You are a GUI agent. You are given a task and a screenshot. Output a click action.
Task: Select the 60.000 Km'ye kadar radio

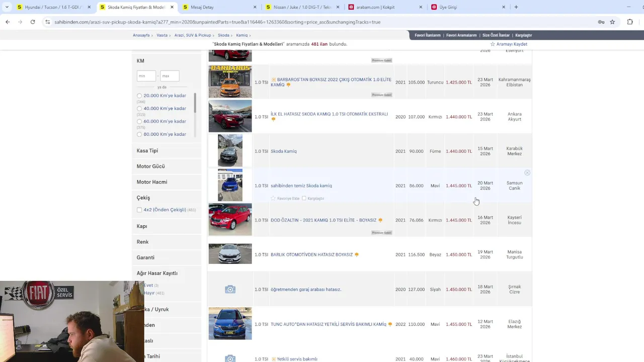click(x=139, y=122)
